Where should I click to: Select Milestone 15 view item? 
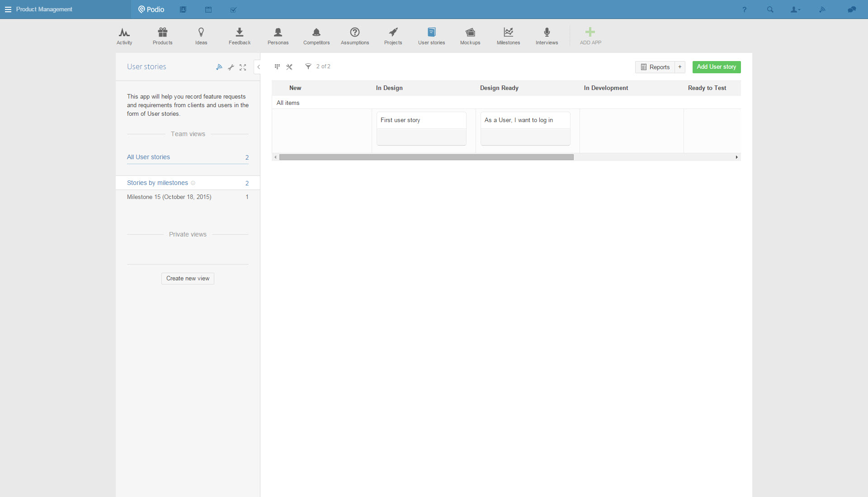169,197
